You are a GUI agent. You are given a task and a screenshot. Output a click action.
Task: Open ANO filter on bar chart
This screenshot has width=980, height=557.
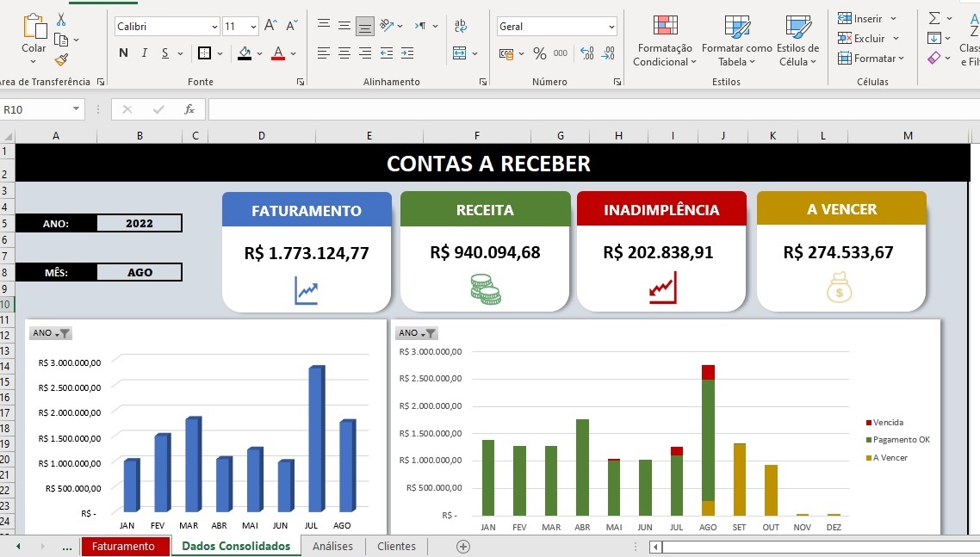pos(51,333)
